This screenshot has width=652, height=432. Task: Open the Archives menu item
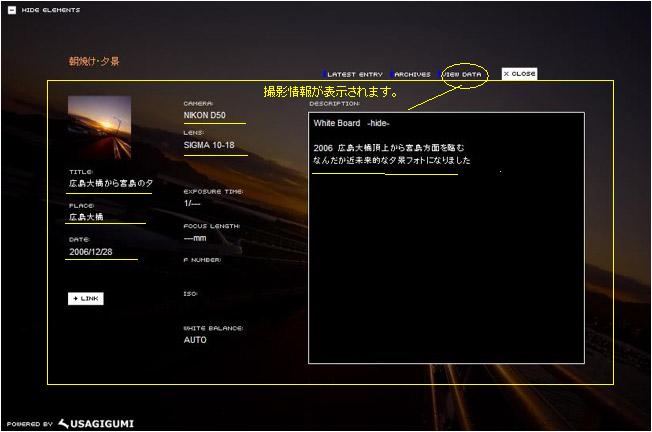[412, 74]
